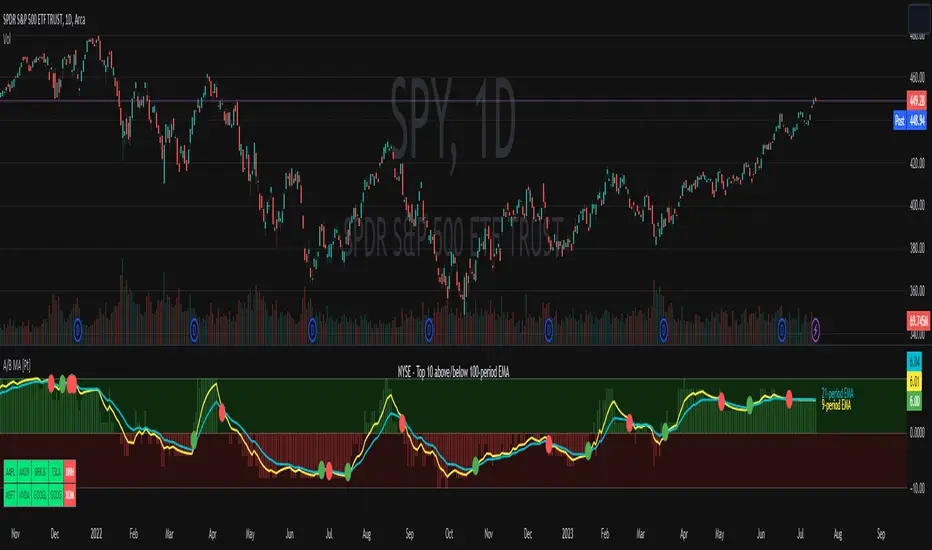This screenshot has height=550, width=932.
Task: Click the AAPL cell in the table
Action: tap(10, 472)
